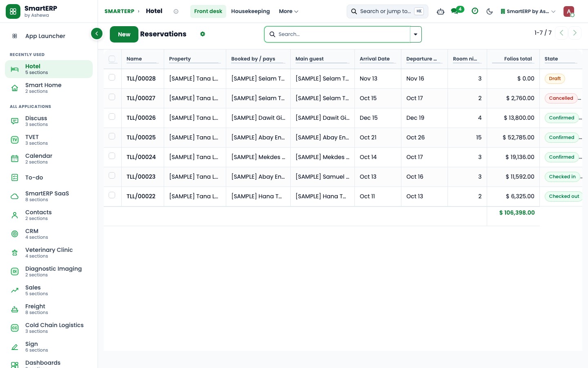588x368 pixels.
Task: Tick checkbox for TLL/00027
Action: (x=112, y=97)
